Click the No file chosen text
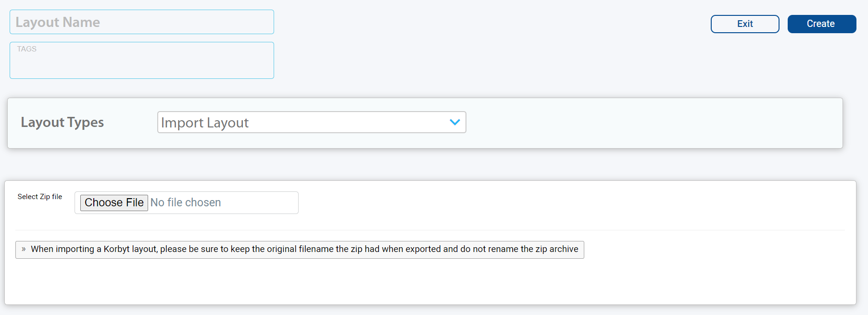 coord(186,202)
